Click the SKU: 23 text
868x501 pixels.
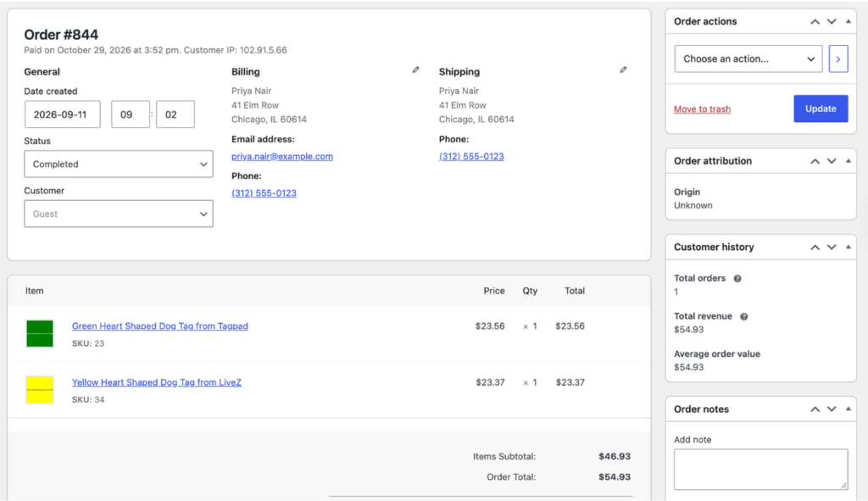88,343
